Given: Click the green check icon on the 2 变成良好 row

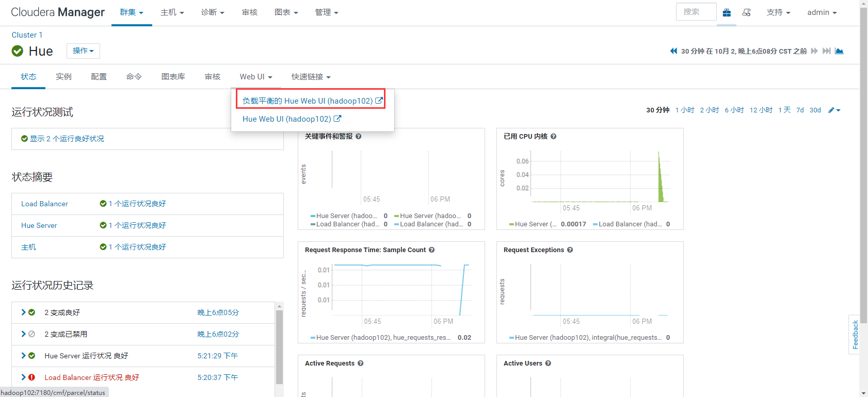Looking at the screenshot, I should click(x=31, y=312).
